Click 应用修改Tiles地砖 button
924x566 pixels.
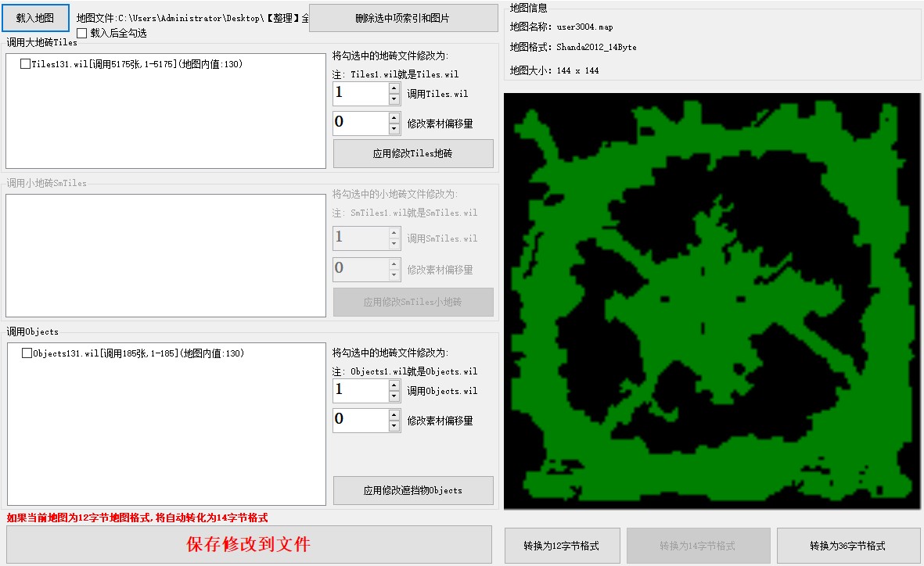pyautogui.click(x=413, y=154)
